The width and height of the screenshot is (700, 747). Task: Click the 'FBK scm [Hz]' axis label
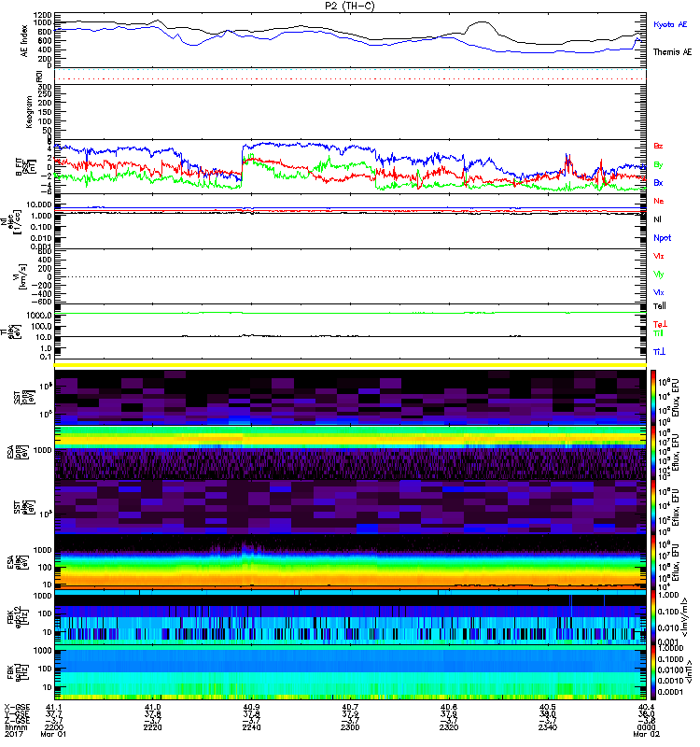[18, 671]
